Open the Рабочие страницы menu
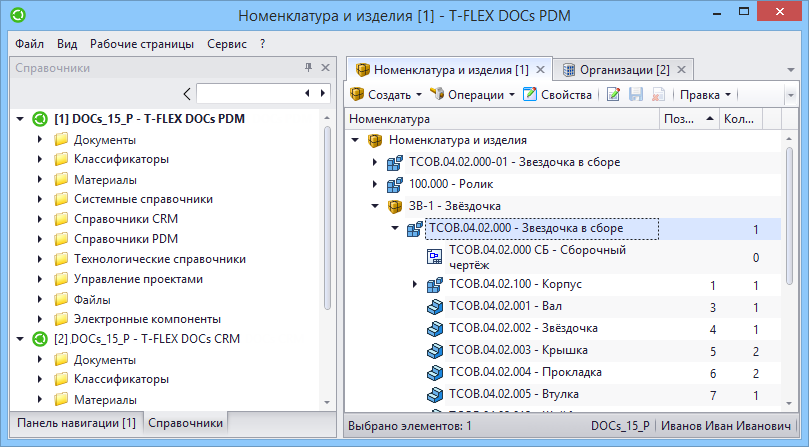The image size is (809, 447). pos(142,44)
